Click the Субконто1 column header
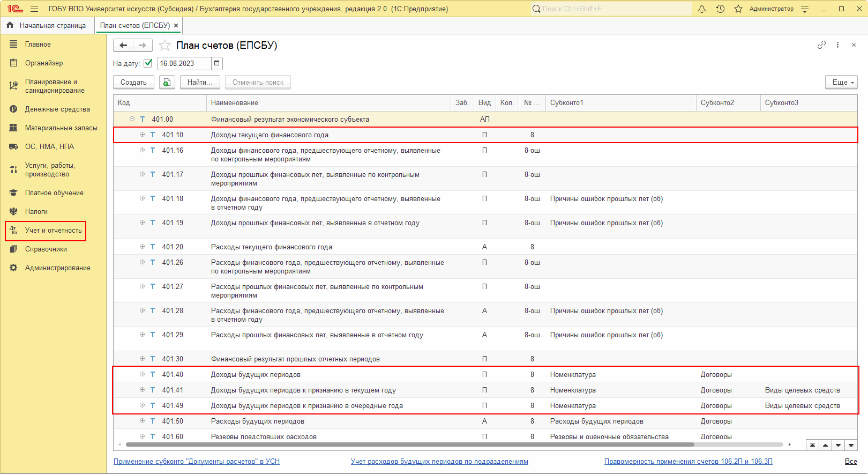868x474 pixels. (621, 103)
